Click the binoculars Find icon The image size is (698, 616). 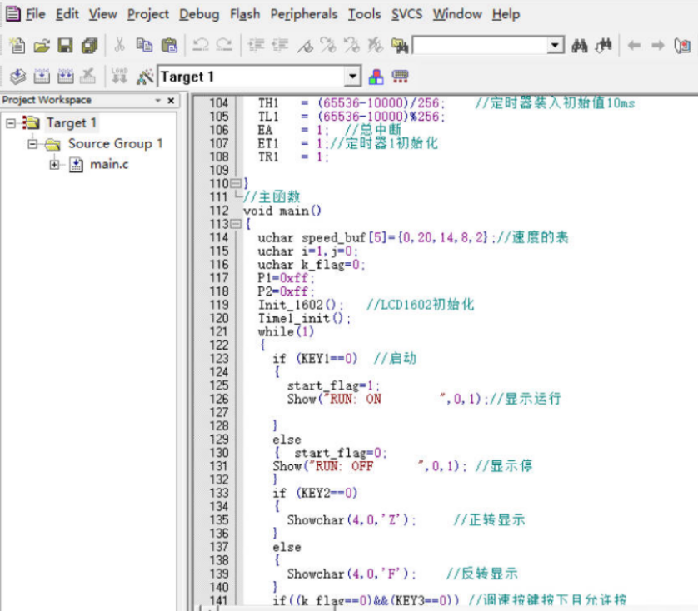[581, 46]
